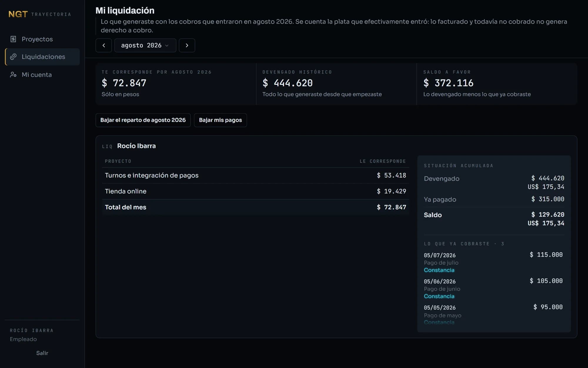Go to previous month with left chevron
This screenshot has width=588, height=368.
pos(103,45)
